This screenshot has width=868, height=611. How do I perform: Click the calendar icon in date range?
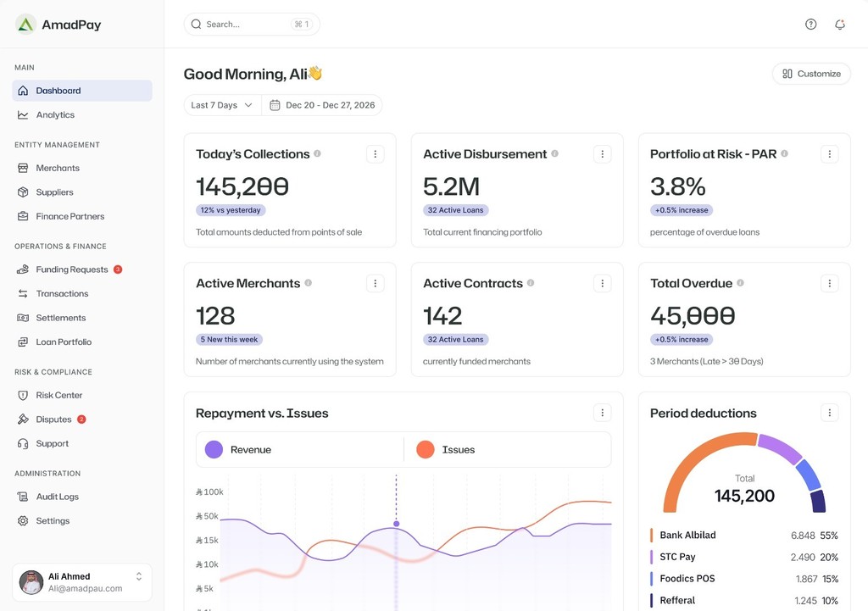coord(275,105)
